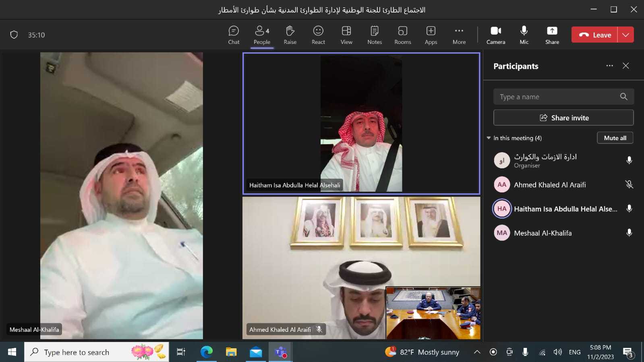This screenshot has height=362, width=644.
Task: Click the Mute all button
Action: click(615, 138)
